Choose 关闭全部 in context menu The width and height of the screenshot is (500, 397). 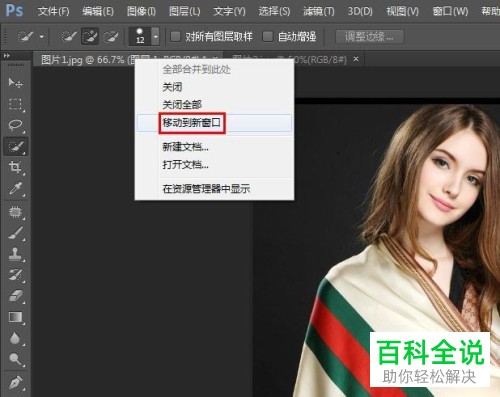[214, 105]
